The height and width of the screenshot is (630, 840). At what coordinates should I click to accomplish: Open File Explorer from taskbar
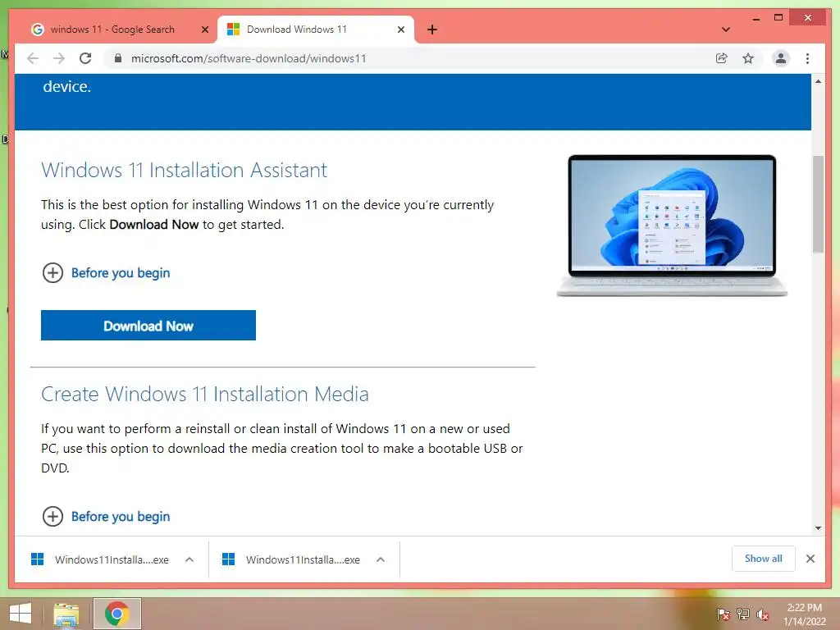click(66, 614)
